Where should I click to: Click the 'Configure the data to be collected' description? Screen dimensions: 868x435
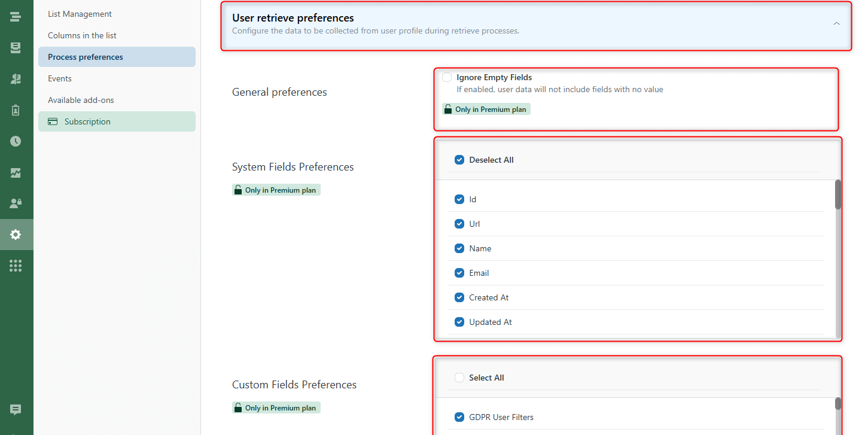pyautogui.click(x=376, y=31)
